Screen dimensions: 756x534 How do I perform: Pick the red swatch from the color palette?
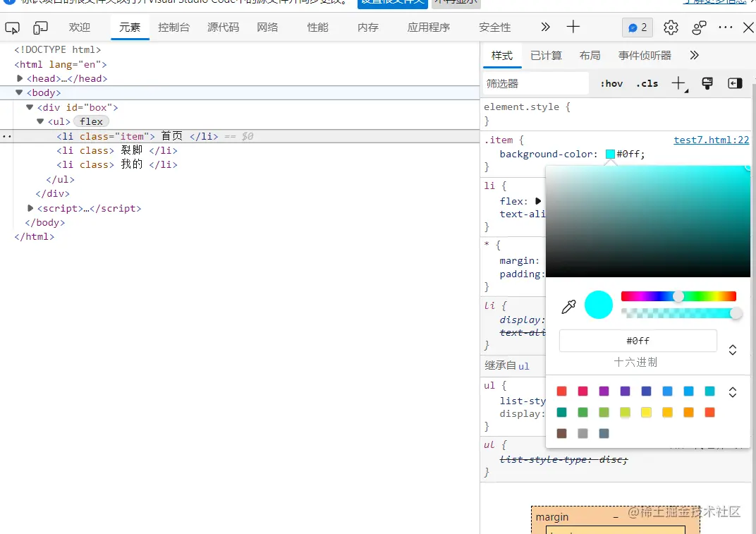[561, 391]
